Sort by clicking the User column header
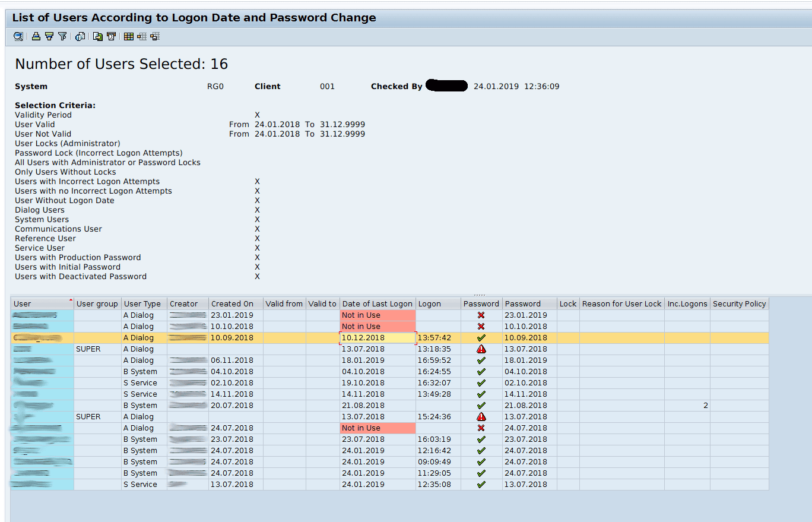 (42, 303)
